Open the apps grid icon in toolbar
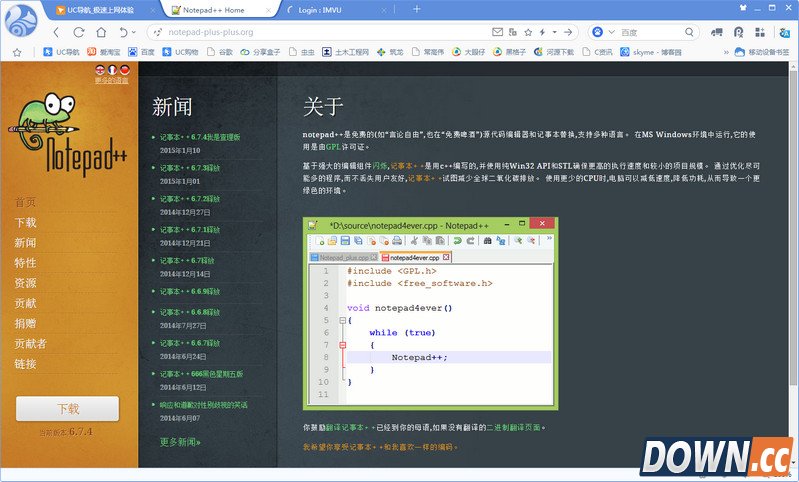Screen dimensions: 799x482 [x=760, y=32]
